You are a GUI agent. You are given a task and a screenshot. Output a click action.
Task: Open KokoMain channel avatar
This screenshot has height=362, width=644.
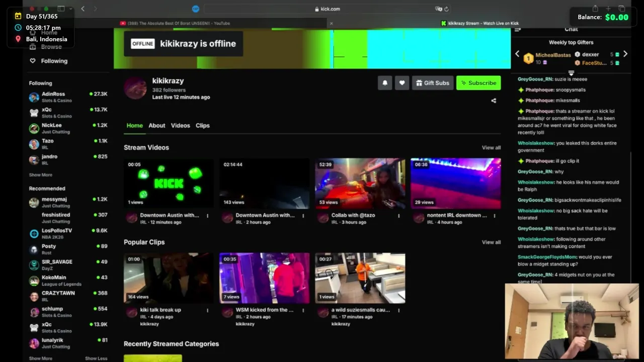[x=34, y=281]
